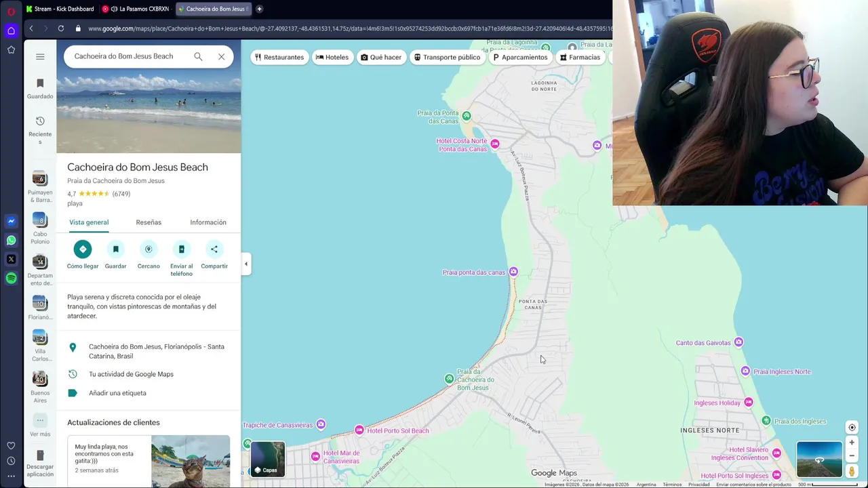The image size is (868, 488).
Task: Reload the page with browser refresh
Action: pyautogui.click(x=61, y=28)
